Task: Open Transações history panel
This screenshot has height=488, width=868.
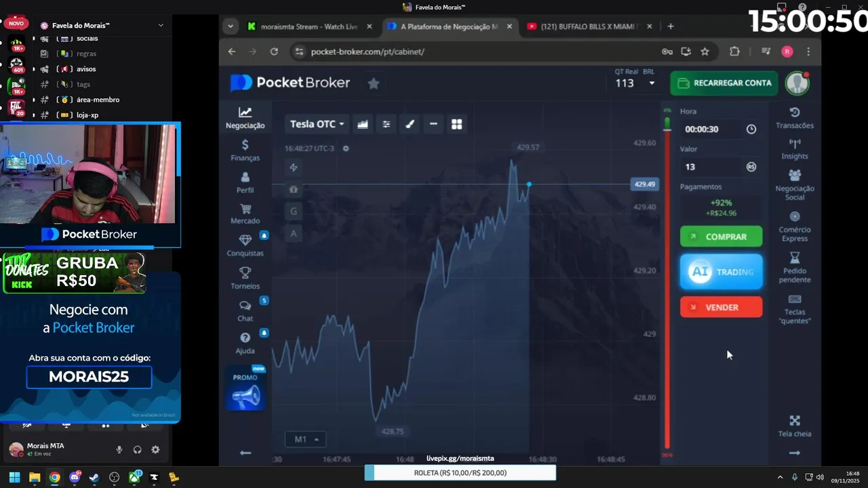Action: click(795, 118)
